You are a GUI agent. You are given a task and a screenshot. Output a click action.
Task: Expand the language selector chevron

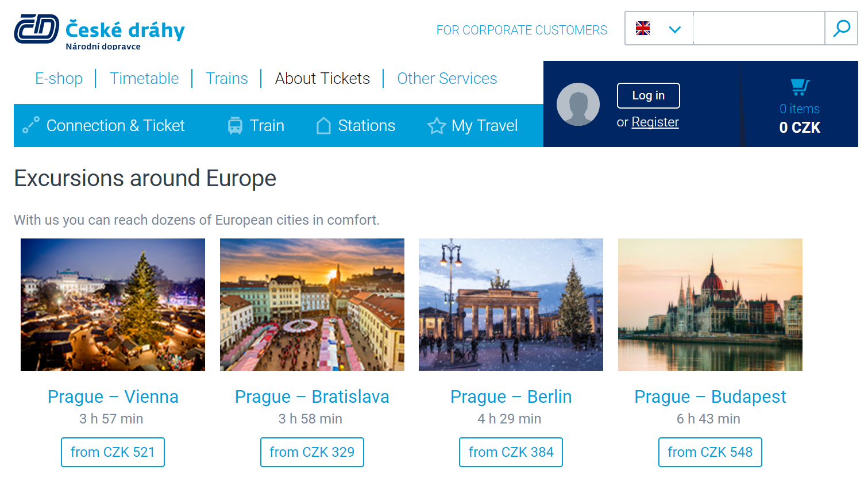675,29
